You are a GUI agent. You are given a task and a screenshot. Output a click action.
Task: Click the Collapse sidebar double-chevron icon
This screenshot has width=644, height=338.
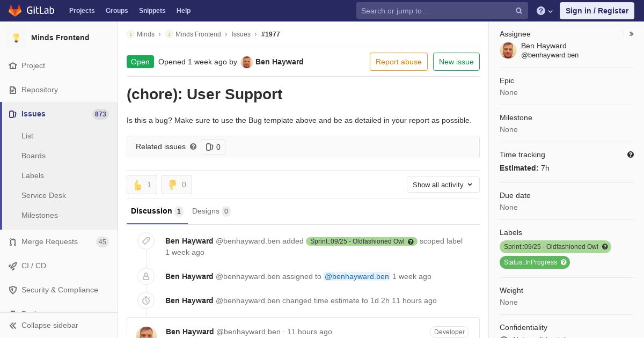13,325
